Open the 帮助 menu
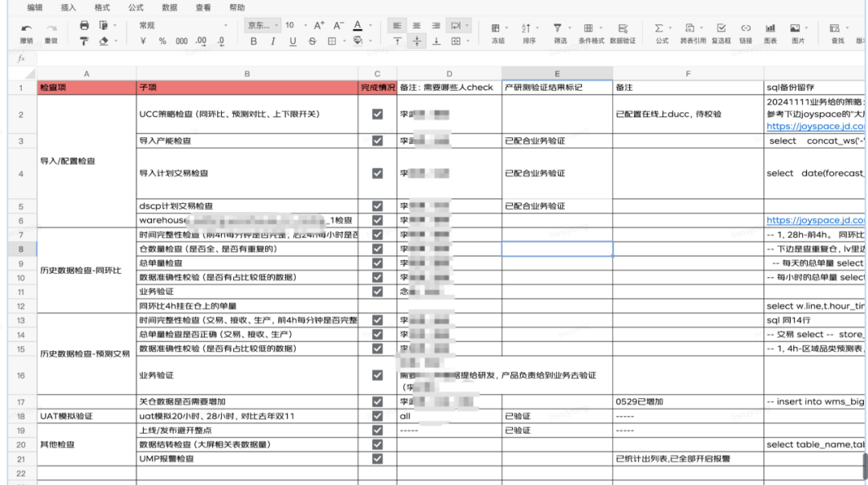 pos(237,7)
